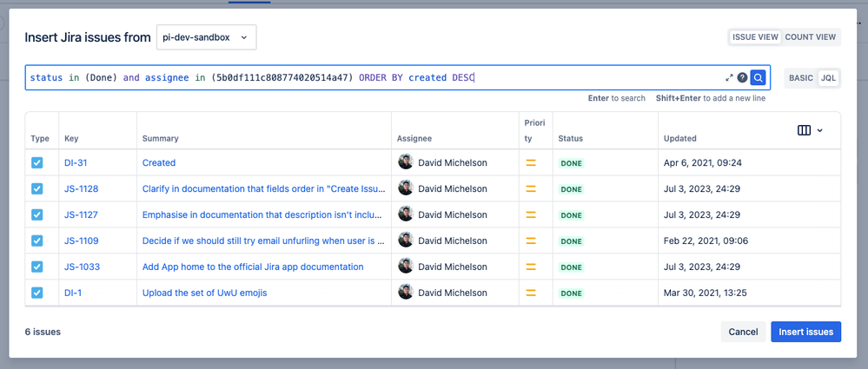Click assignee avatar in DI-31 row
This screenshot has width=868, height=369.
point(406,161)
